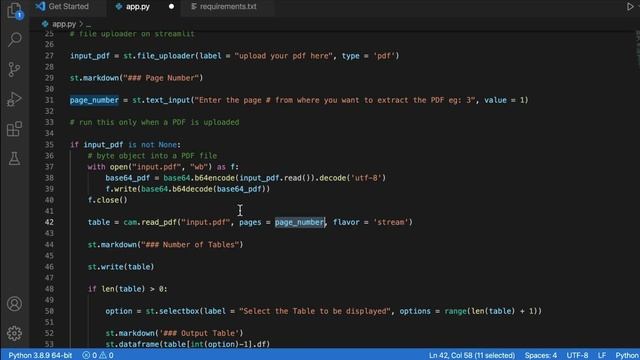Open the Search view icon

click(x=14, y=40)
